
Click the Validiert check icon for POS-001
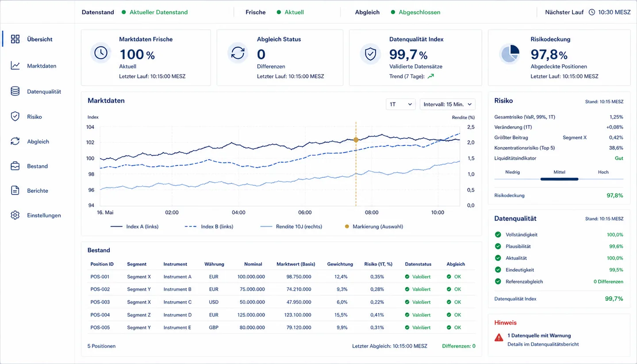point(407,276)
